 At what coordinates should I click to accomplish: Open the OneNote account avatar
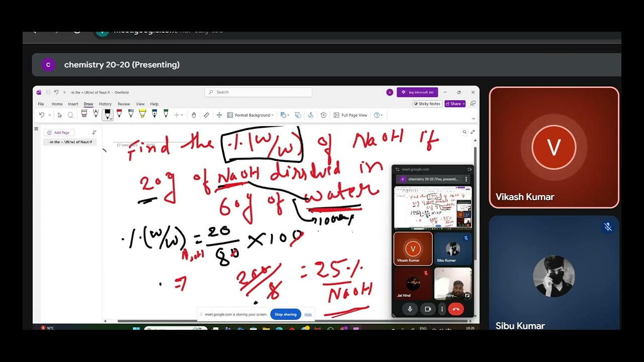tap(389, 93)
